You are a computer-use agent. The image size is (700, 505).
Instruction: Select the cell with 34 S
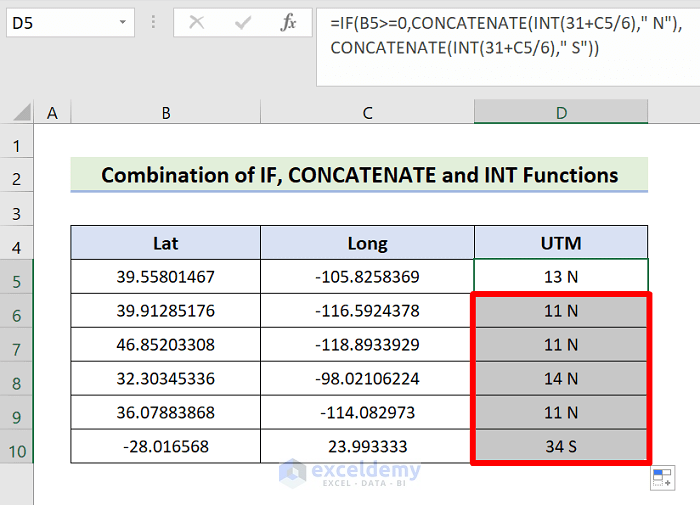[559, 447]
